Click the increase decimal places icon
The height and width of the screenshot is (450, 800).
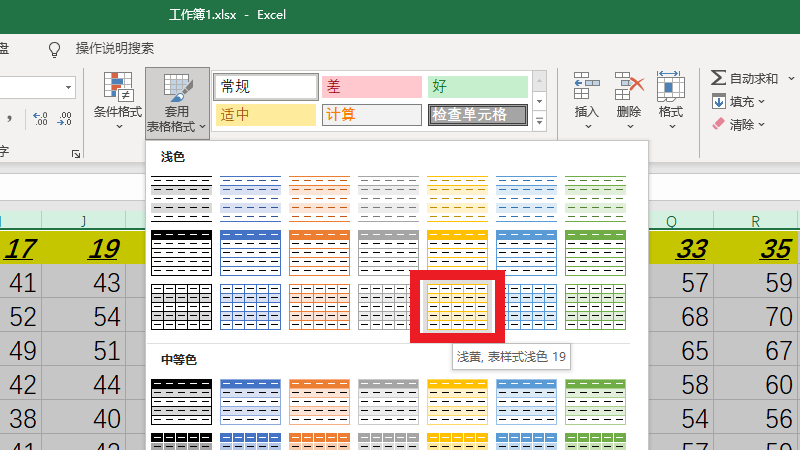click(x=41, y=119)
